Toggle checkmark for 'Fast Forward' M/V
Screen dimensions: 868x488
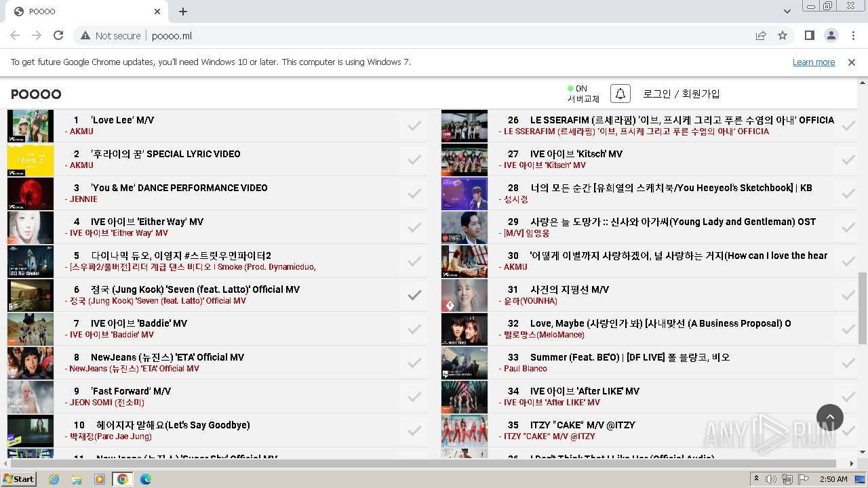(414, 396)
